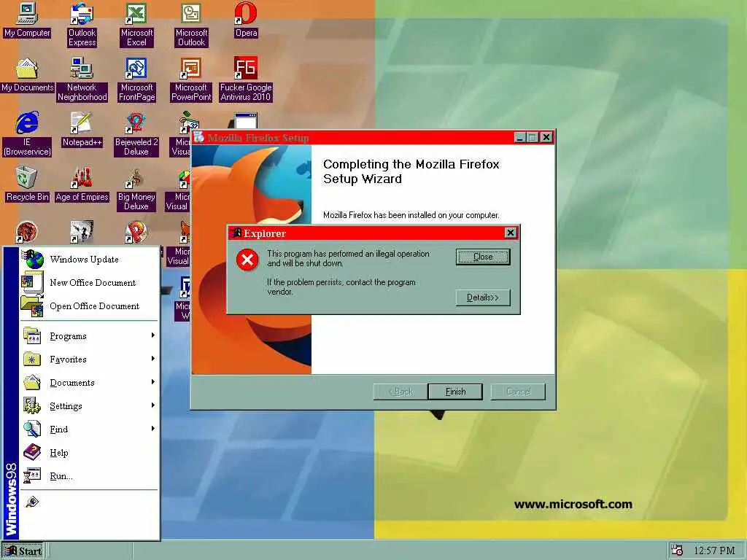Select the Outlook Express desktop shortcut
Screen dimensions: 747x560
click(x=82, y=25)
